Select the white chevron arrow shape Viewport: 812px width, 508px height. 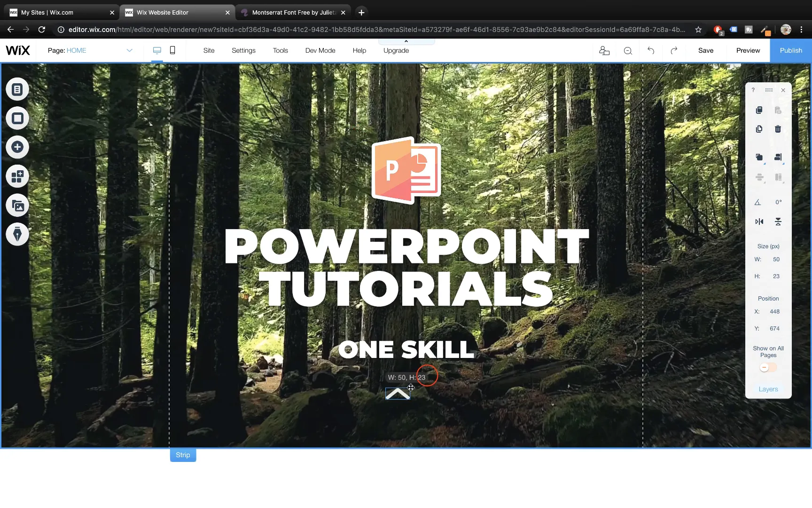[398, 394]
